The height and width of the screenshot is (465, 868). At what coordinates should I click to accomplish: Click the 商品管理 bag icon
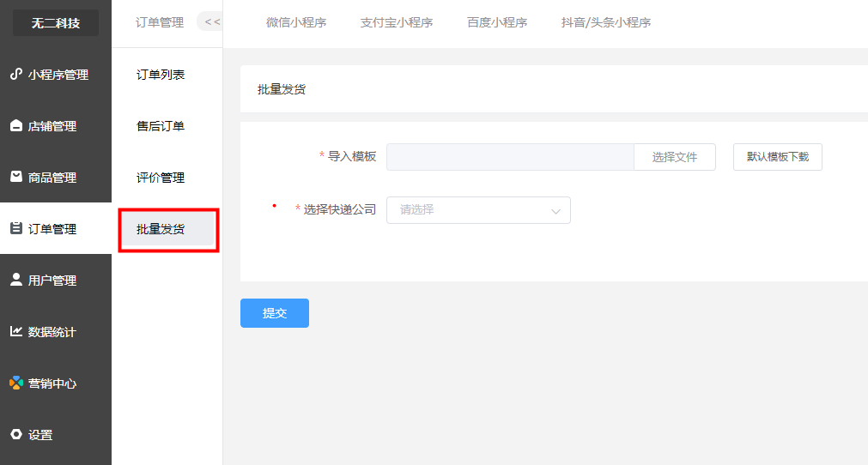(x=16, y=177)
